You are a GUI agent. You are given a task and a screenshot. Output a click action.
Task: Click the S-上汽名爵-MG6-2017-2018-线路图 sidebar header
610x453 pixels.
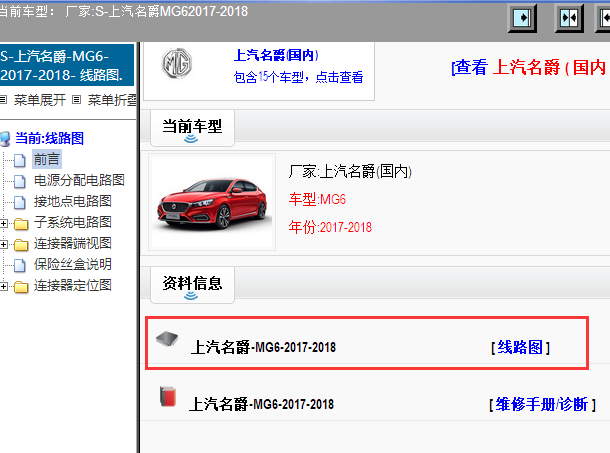(67, 65)
